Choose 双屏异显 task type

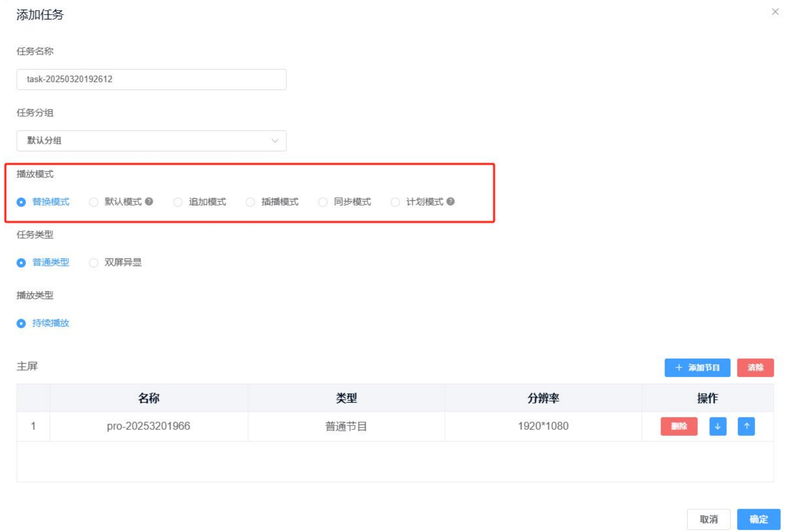tap(94, 263)
